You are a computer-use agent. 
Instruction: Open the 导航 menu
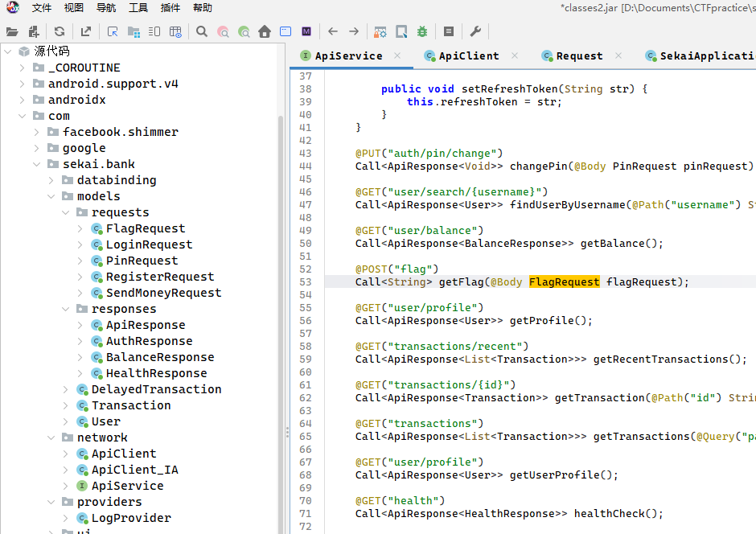(x=106, y=8)
